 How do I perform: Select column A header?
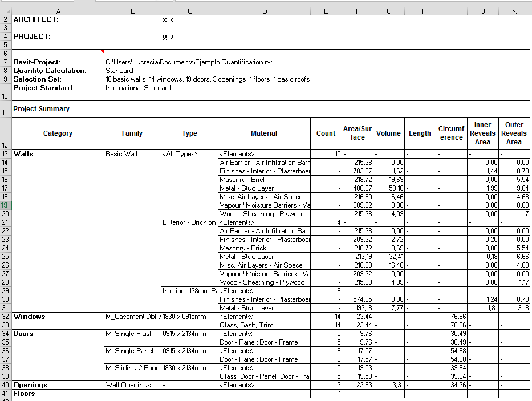(58, 10)
